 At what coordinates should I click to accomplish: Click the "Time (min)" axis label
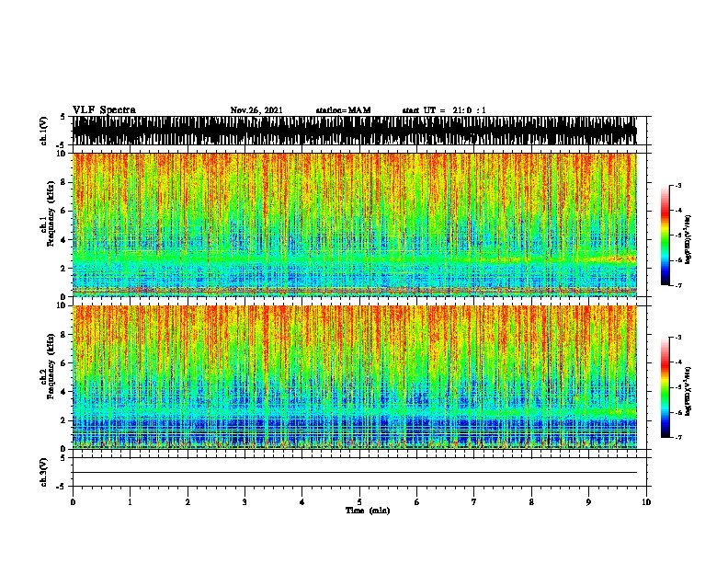click(x=368, y=511)
